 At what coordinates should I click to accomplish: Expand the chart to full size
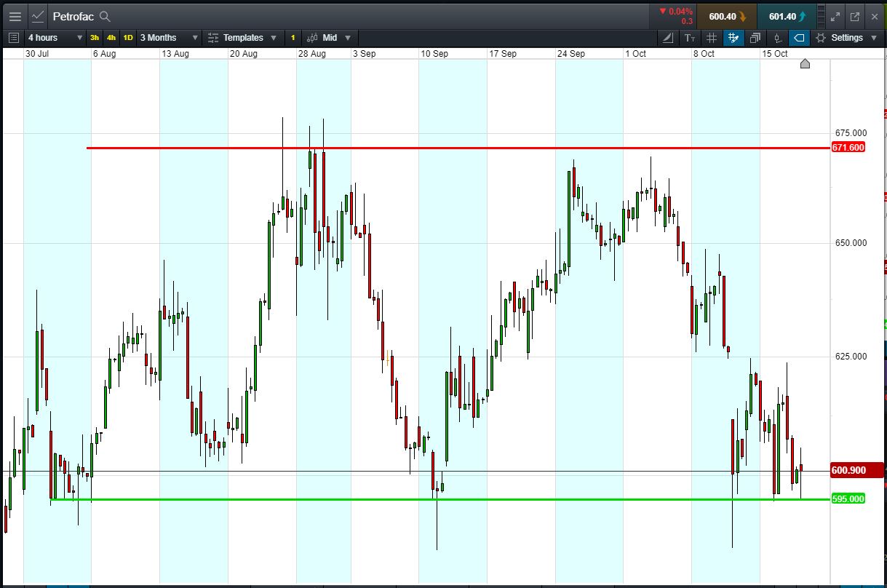tap(835, 16)
